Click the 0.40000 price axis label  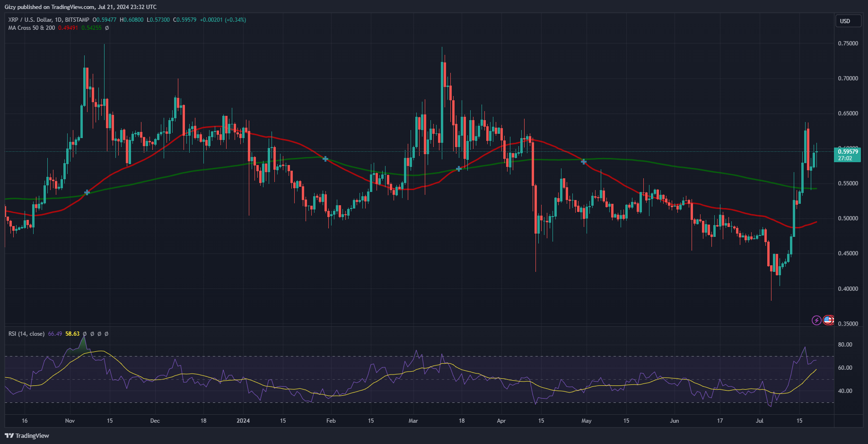pos(848,289)
